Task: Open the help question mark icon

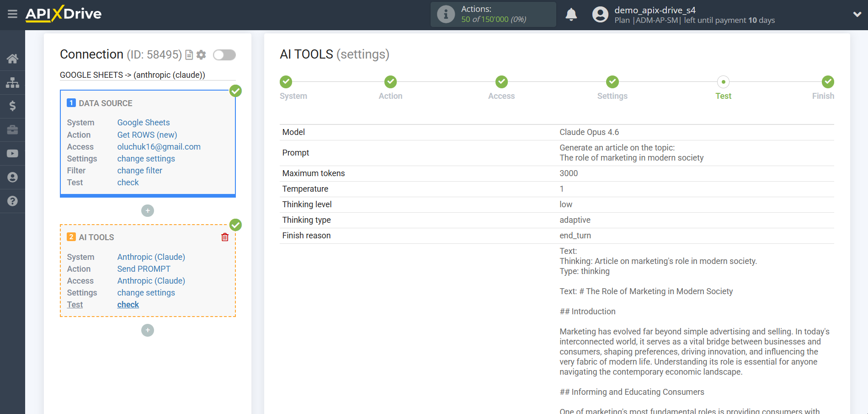Action: point(12,201)
